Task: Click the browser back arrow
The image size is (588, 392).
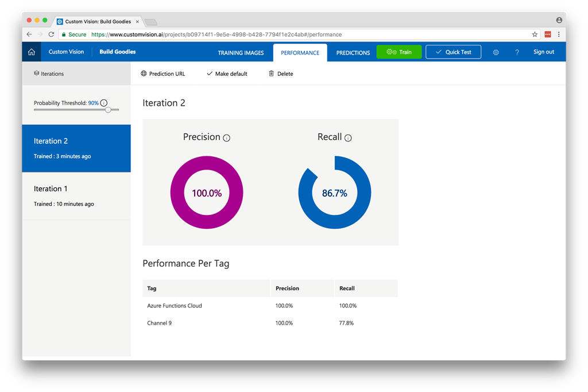Action: pyautogui.click(x=29, y=34)
